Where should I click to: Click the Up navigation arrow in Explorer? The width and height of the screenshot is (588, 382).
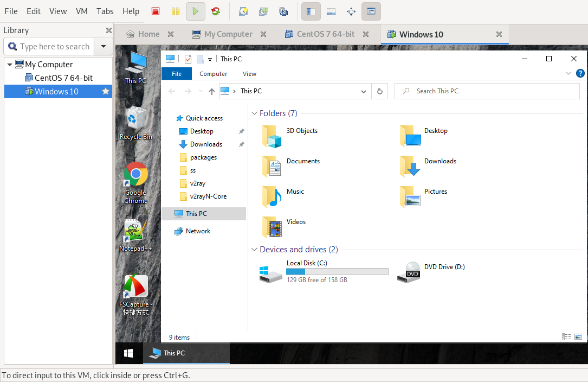click(212, 91)
